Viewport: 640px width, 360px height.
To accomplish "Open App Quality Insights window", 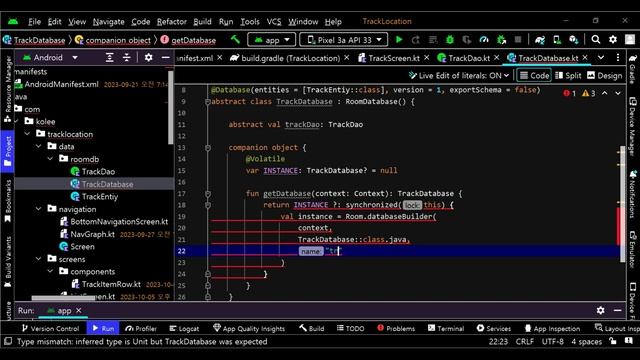I will pyautogui.click(x=249, y=328).
